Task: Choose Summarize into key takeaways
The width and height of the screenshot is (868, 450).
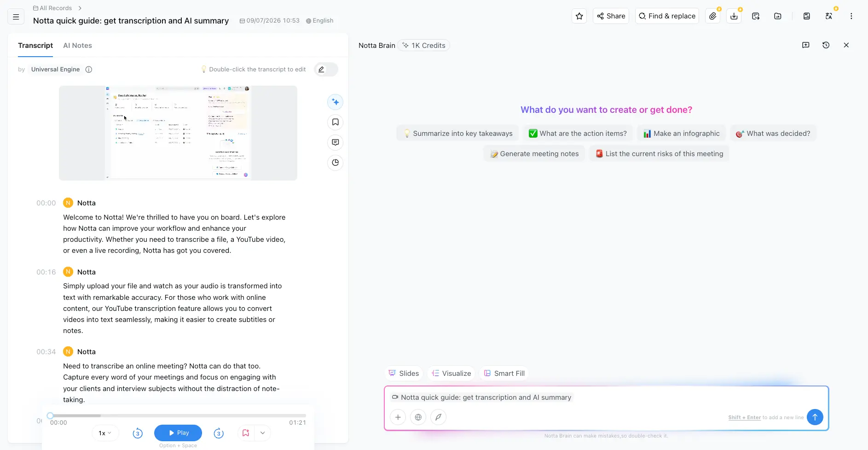Action: pos(457,134)
